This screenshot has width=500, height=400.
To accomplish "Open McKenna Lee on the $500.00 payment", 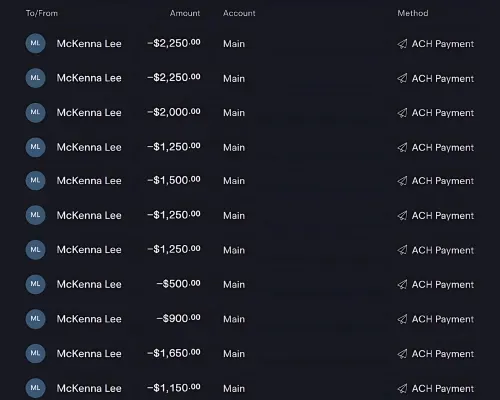I will [x=89, y=284].
